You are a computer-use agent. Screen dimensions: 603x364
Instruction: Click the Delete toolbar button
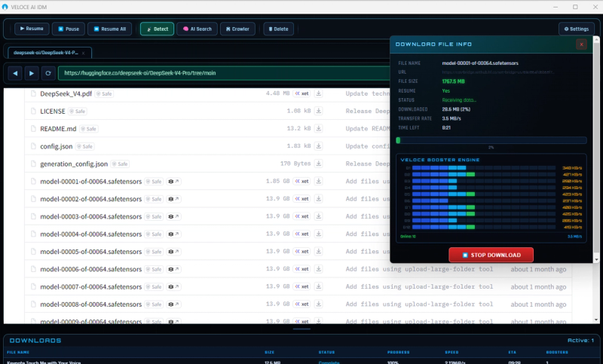(x=278, y=29)
